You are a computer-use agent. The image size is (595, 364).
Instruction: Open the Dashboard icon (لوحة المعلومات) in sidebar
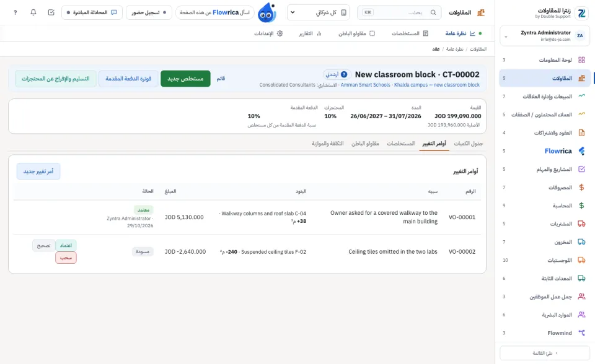coord(581,60)
